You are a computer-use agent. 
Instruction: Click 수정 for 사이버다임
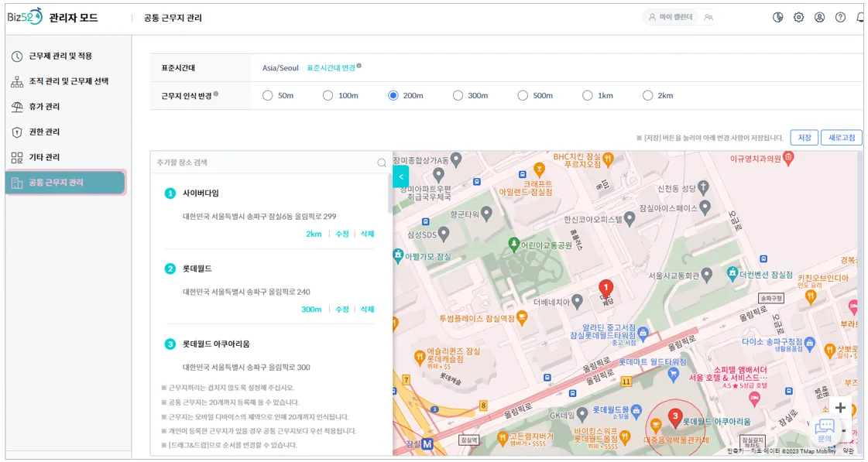(342, 234)
